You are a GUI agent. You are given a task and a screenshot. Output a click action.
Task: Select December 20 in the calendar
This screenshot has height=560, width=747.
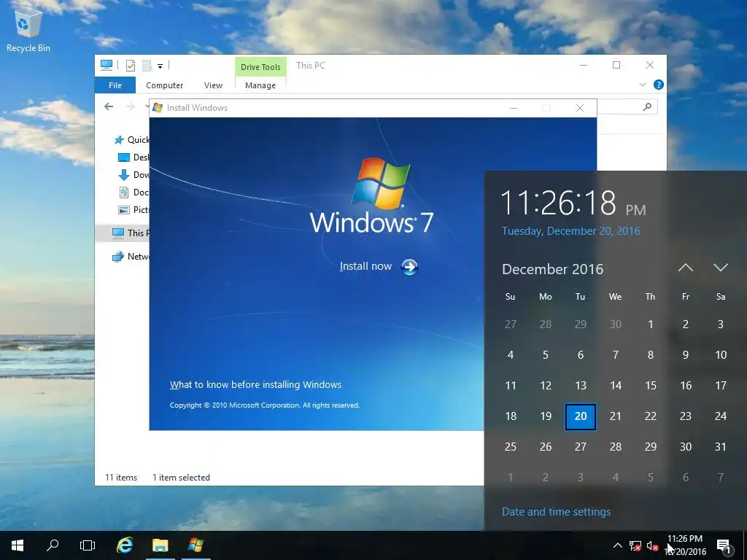[x=580, y=416]
